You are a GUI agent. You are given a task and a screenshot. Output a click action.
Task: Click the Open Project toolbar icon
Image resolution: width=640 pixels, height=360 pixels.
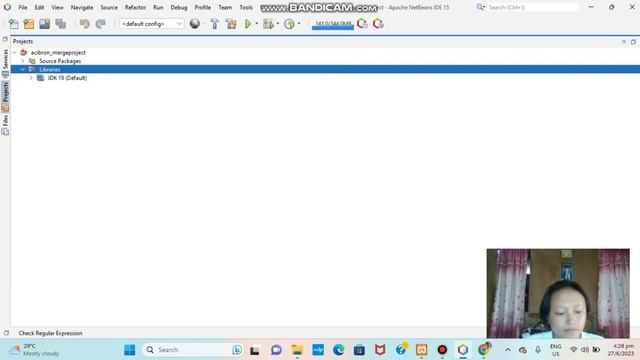[44, 24]
